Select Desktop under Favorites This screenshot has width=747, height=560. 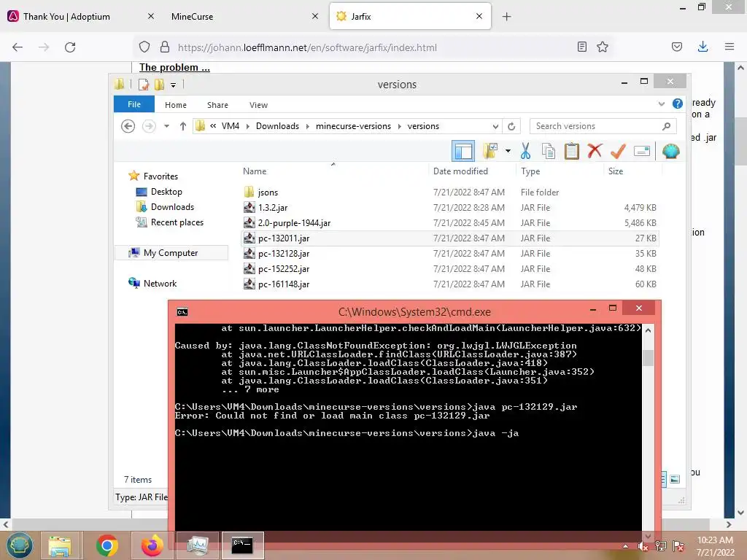pos(166,192)
